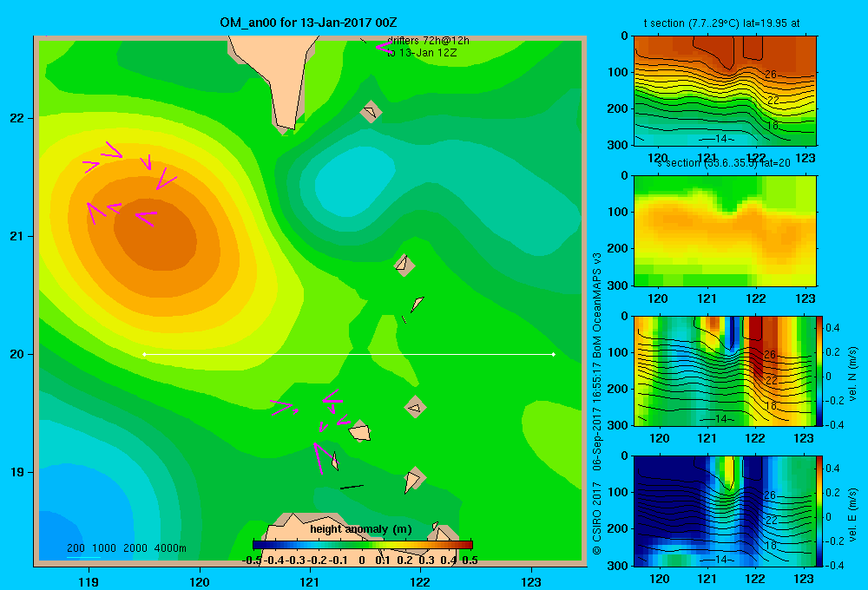The width and height of the screenshot is (868, 590).
Task: Click the height anomaly colorbar on the main map
Action: tap(363, 545)
